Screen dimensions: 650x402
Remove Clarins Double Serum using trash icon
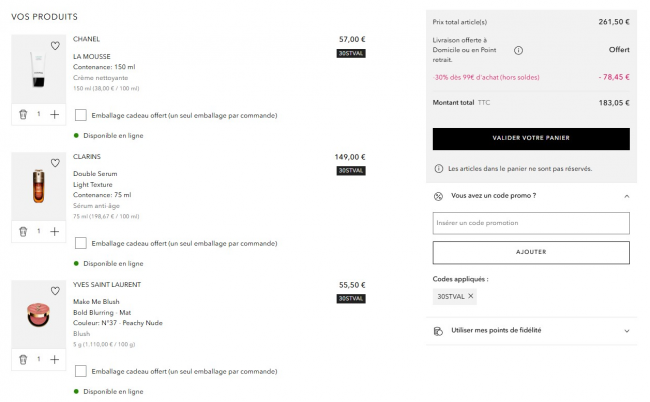tap(23, 231)
